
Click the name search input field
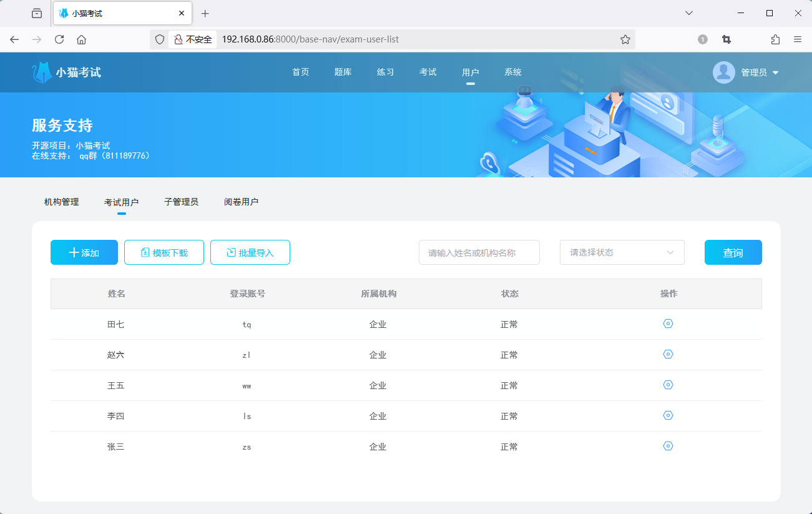click(479, 252)
